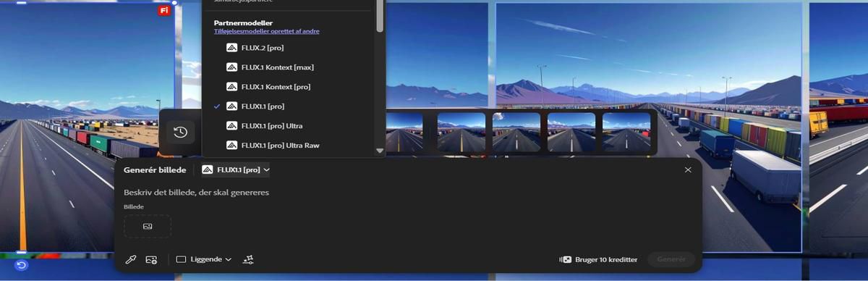868x281 pixels.
Task: Click 'Bruger 10 kreditter' text
Action: coord(606,259)
